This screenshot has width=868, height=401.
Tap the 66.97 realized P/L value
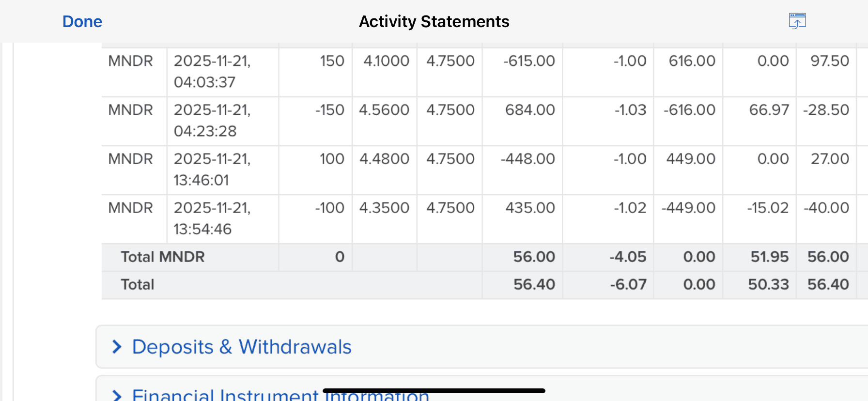(769, 110)
